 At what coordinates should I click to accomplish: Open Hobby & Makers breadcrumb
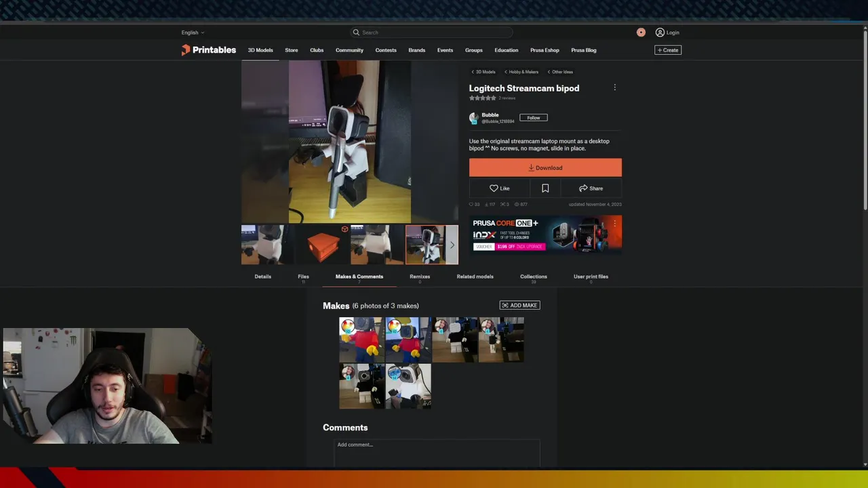tap(521, 72)
